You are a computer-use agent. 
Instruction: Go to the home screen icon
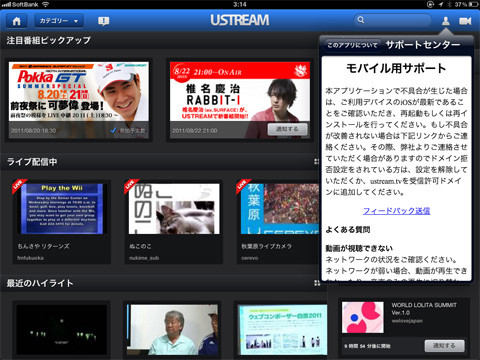(16, 21)
